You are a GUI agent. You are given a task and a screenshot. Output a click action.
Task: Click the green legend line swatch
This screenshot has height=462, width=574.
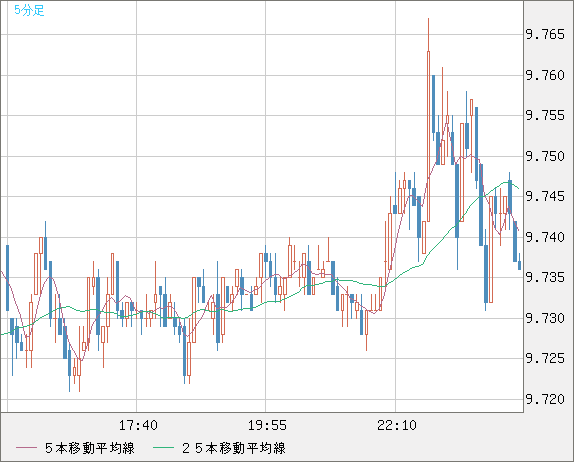click(x=163, y=448)
